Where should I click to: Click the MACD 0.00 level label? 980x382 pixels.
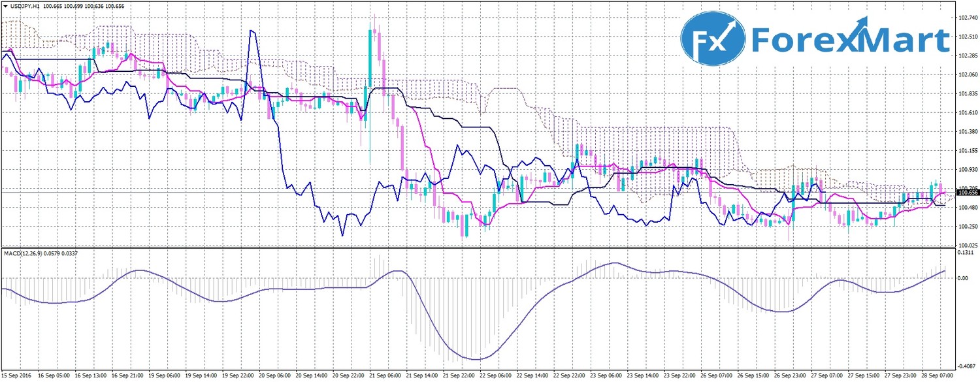pos(963,278)
